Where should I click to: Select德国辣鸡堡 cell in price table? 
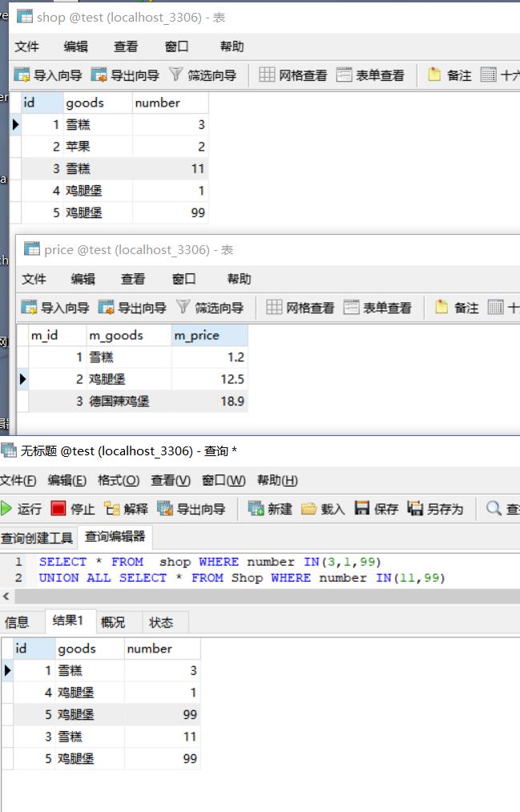click(119, 401)
